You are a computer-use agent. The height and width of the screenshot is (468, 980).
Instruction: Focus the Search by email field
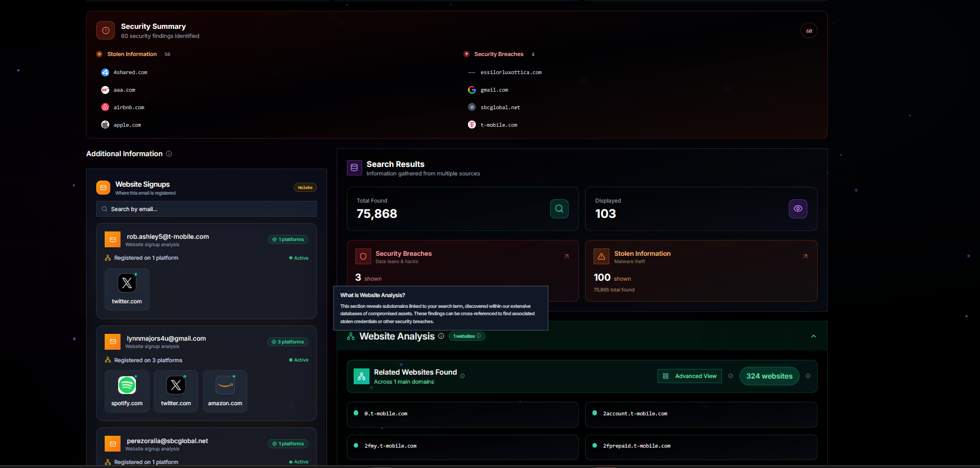click(207, 209)
